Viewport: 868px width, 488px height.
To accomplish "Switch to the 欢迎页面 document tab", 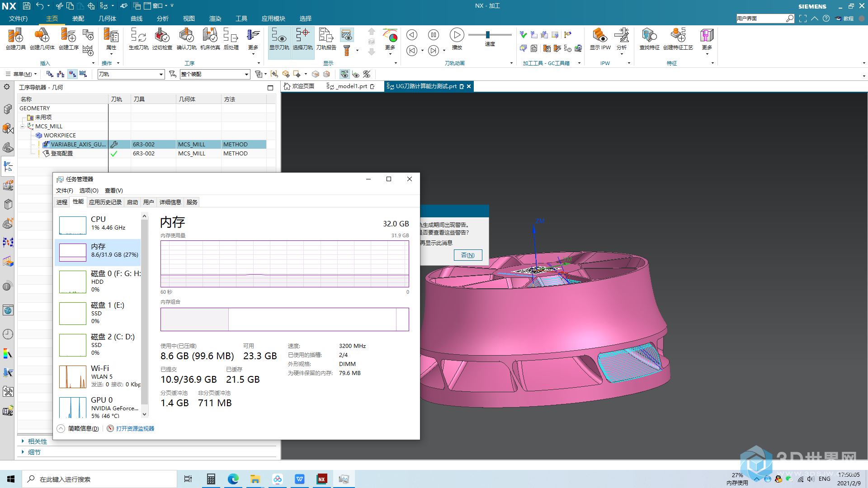I will (x=299, y=86).
